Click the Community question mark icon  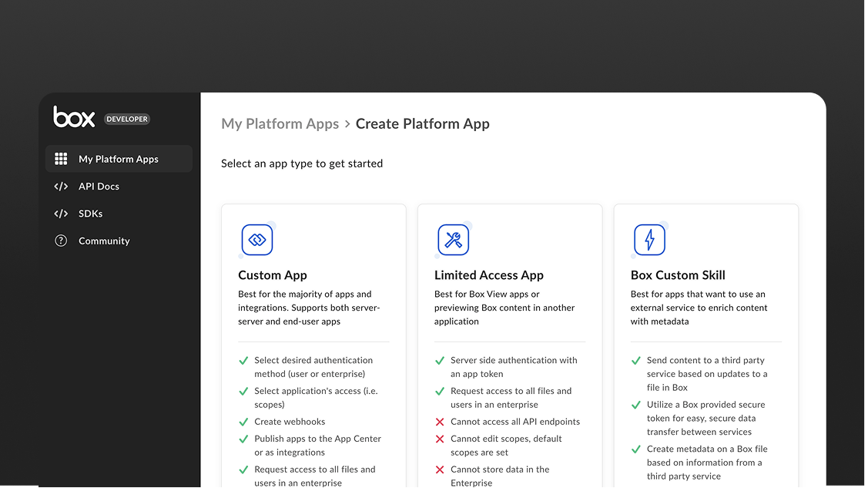click(x=61, y=241)
